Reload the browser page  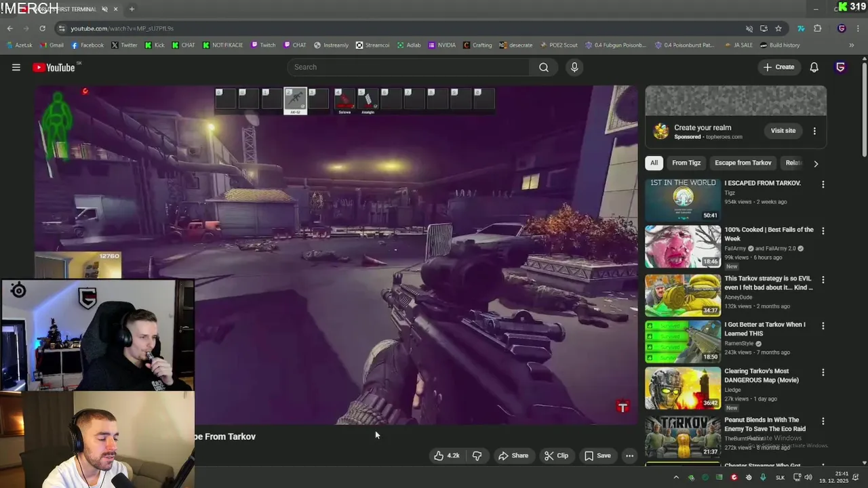click(42, 28)
